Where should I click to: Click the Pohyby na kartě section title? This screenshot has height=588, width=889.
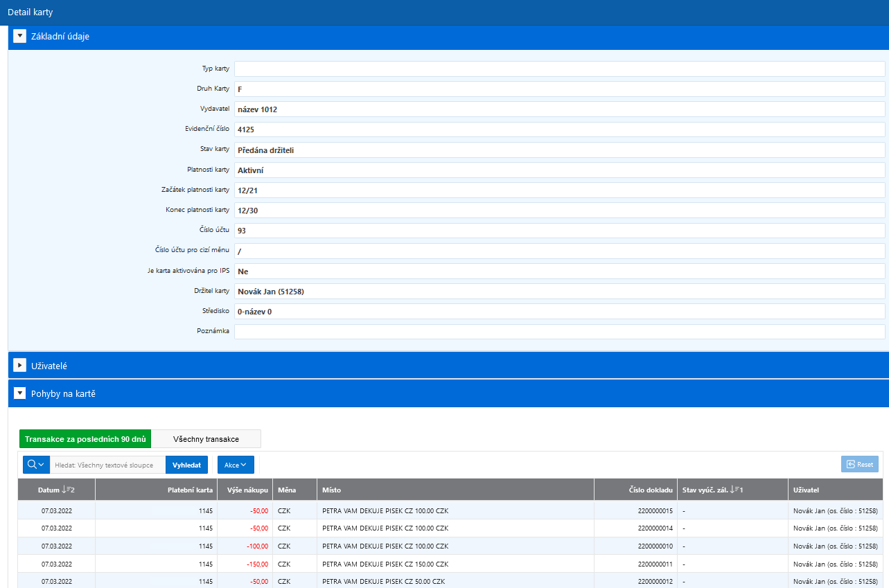pyautogui.click(x=63, y=393)
